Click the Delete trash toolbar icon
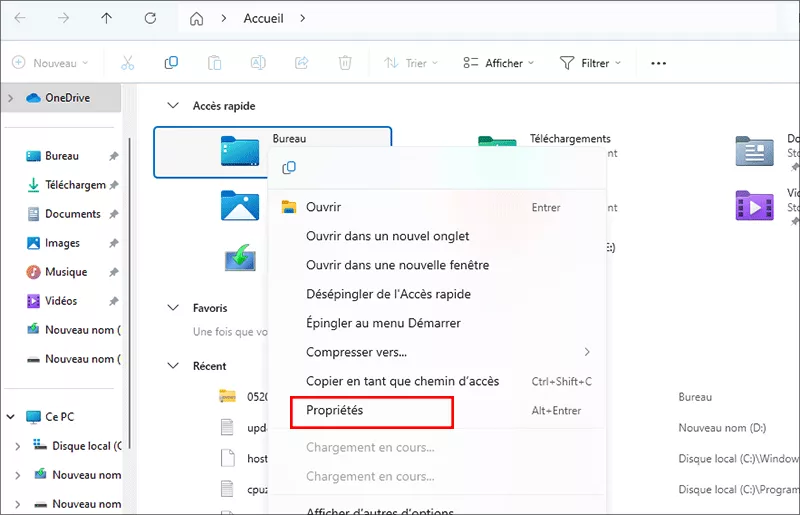800x515 pixels. 345,63
